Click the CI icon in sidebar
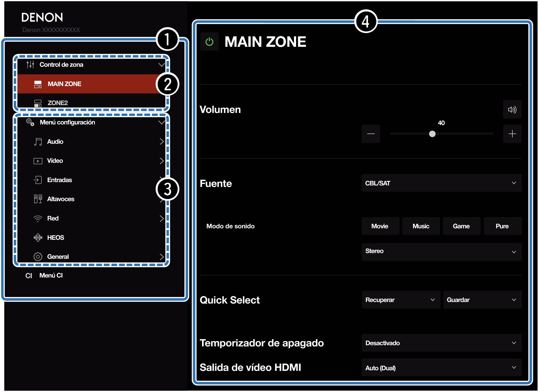This screenshot has height=392, width=539. pos(29,276)
